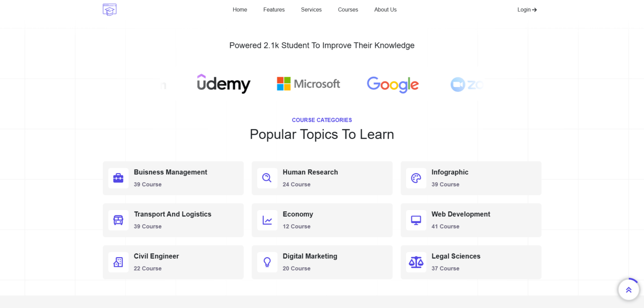This screenshot has height=308, width=644.
Task: Click the Login link with arrow
Action: [527, 10]
